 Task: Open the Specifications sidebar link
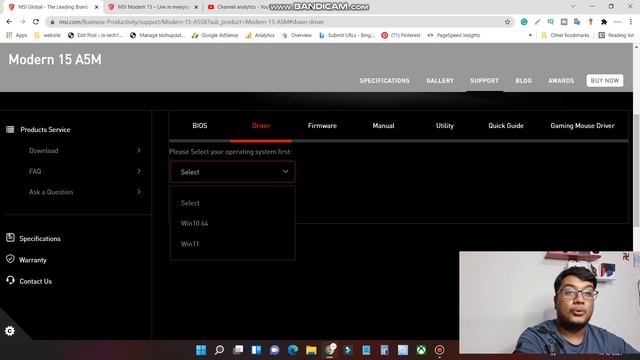coord(40,239)
